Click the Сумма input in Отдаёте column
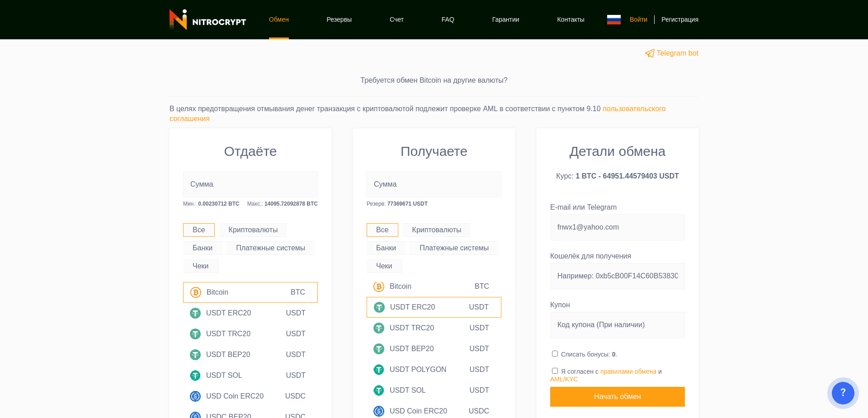This screenshot has width=868, height=418. coord(250,184)
